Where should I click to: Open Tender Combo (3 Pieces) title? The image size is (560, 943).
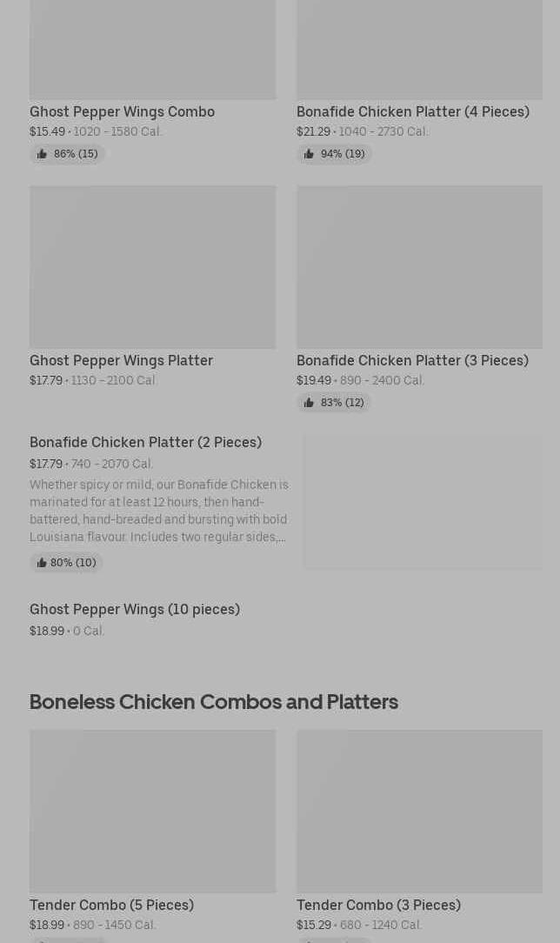(x=378, y=905)
